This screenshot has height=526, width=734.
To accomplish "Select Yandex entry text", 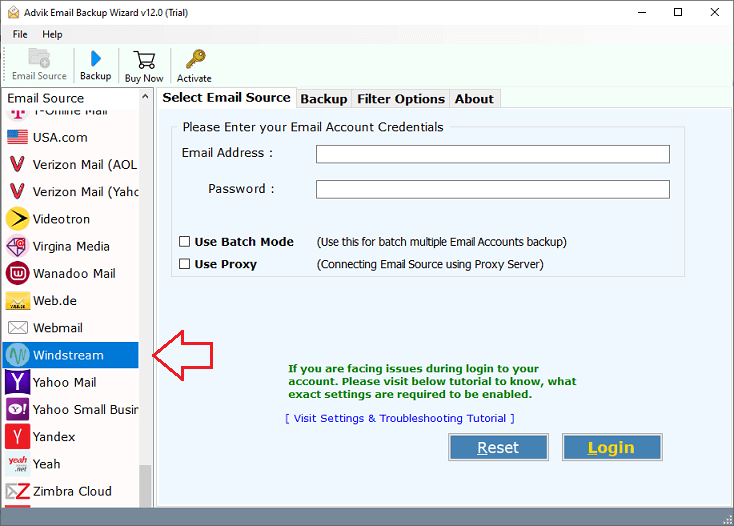I will coord(54,437).
